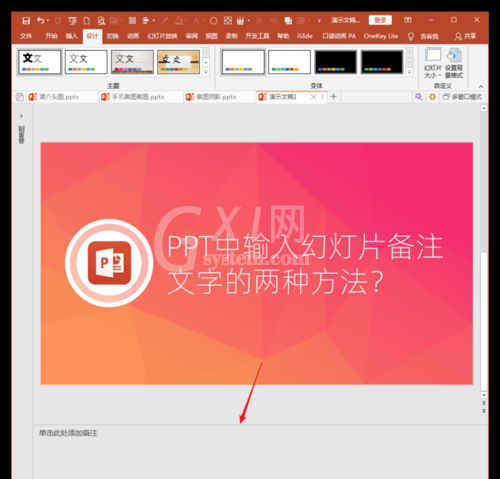Click the lightbulb tell-me icon
The height and width of the screenshot is (479, 500).
(x=411, y=36)
